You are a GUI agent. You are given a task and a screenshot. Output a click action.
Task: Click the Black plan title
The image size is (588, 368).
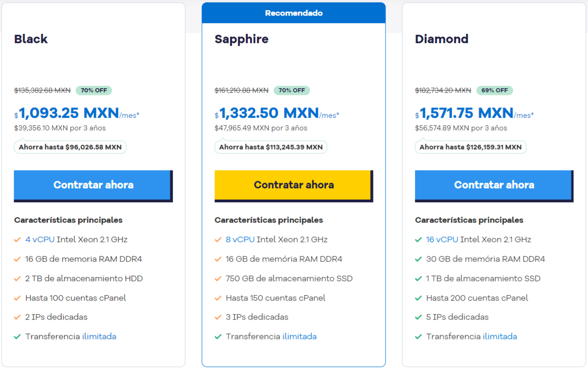click(x=31, y=39)
